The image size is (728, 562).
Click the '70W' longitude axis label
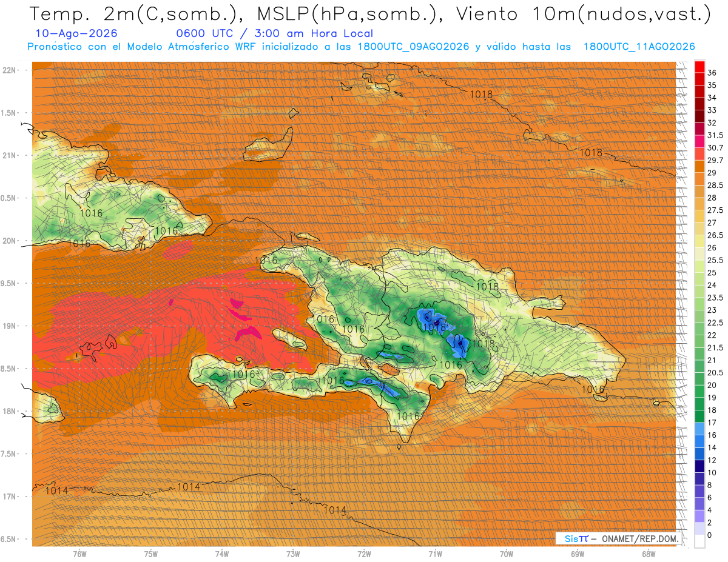(x=507, y=555)
